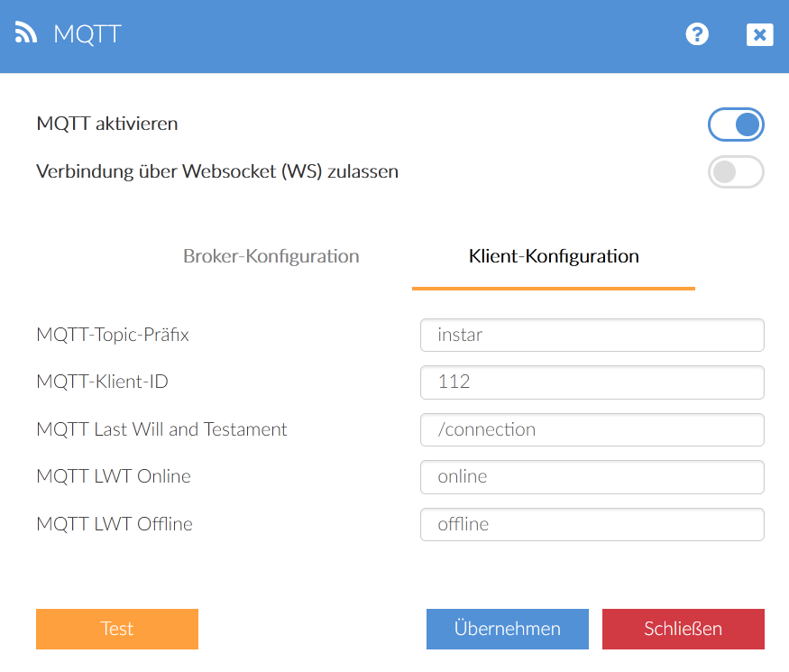
Task: Apply settings with Übernehmen button
Action: pyautogui.click(x=507, y=629)
